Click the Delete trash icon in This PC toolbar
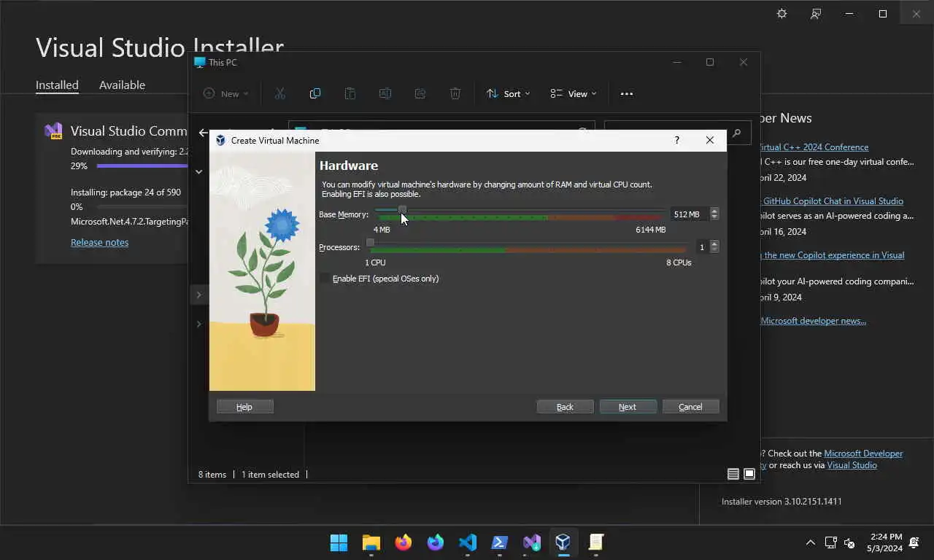934x560 pixels. pos(455,93)
